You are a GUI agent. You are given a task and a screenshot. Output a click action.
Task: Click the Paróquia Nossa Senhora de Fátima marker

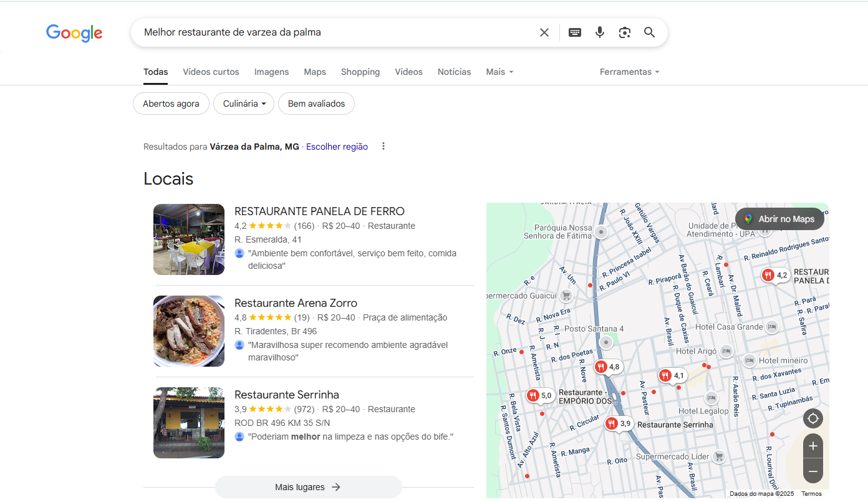click(x=601, y=233)
